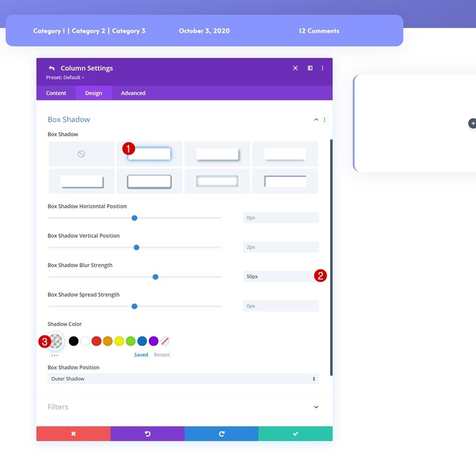476x472 pixels.
Task: Click Box Shadow Spread Strength slider handle
Action: point(135,307)
